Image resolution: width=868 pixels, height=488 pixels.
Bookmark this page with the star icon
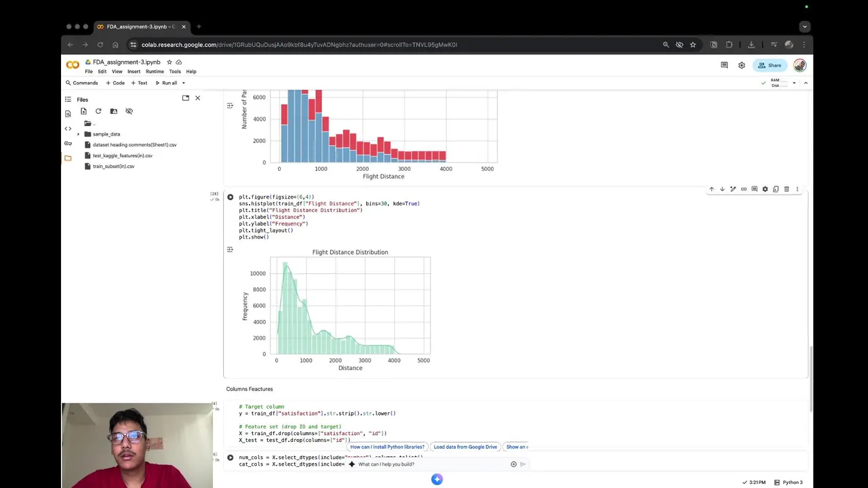pyautogui.click(x=692, y=45)
